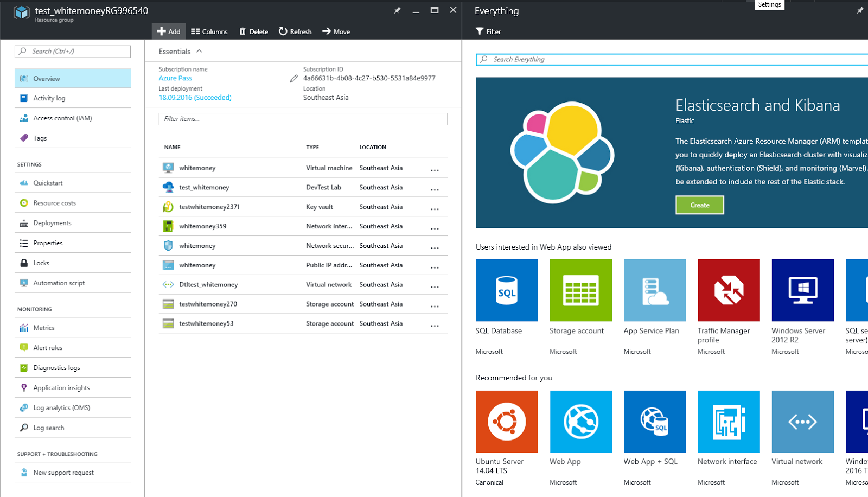Screen dimensions: 868x497
Task: Click the testwhitemoney2371 key vault icon
Action: (168, 207)
